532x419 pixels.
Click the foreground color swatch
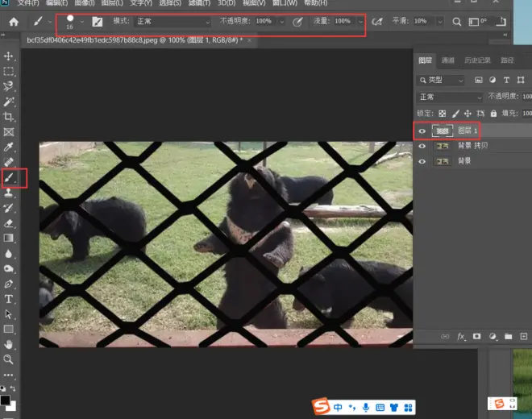5,400
